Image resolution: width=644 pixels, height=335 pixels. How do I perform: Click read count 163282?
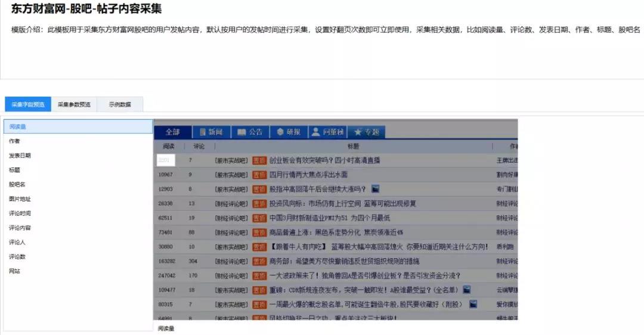167,261
